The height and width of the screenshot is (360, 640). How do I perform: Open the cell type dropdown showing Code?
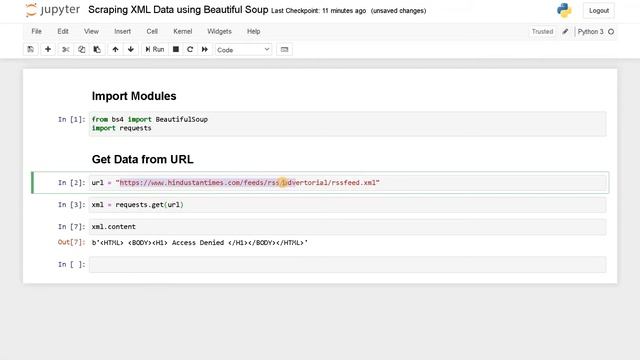tap(243, 50)
